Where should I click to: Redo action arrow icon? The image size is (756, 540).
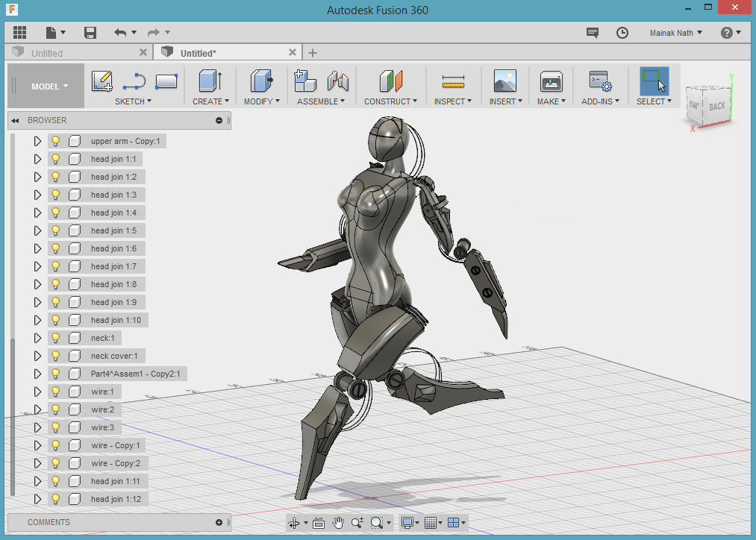tap(153, 32)
